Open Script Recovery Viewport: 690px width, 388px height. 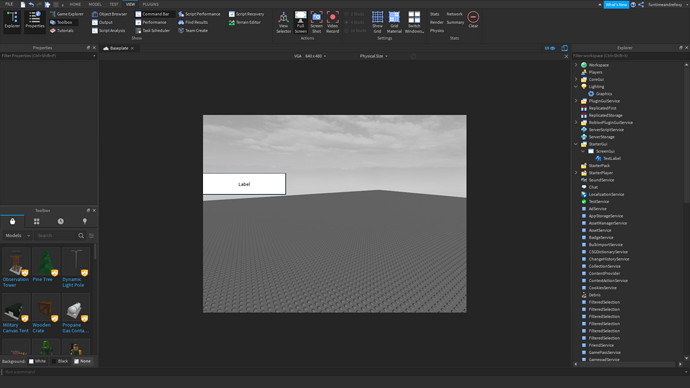click(246, 14)
